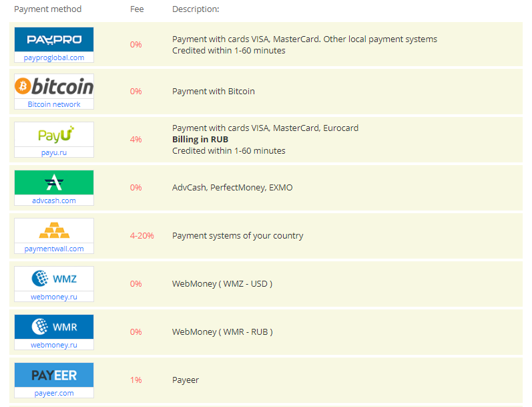This screenshot has height=407, width=532.
Task: Click 'WebMoney ( WMZ - USD )' description
Action: [222, 283]
